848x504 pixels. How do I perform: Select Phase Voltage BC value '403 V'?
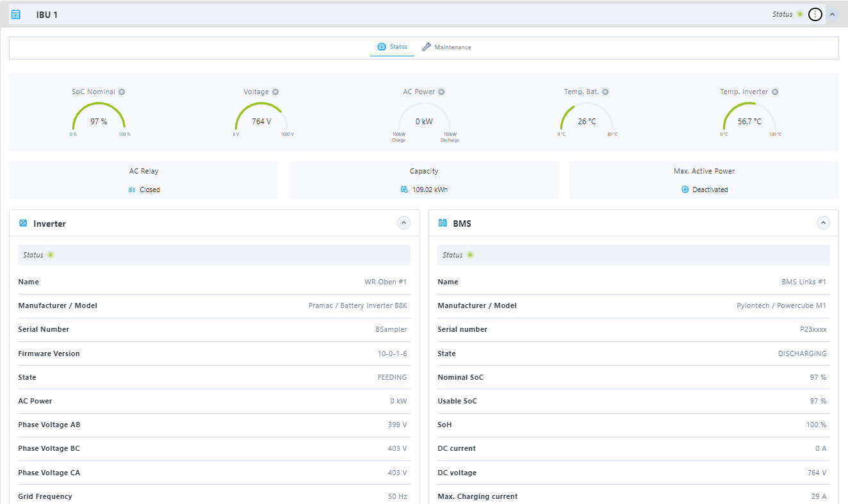397,448
